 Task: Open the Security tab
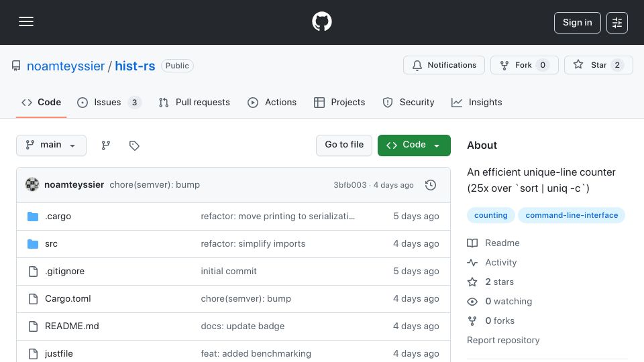(x=409, y=102)
